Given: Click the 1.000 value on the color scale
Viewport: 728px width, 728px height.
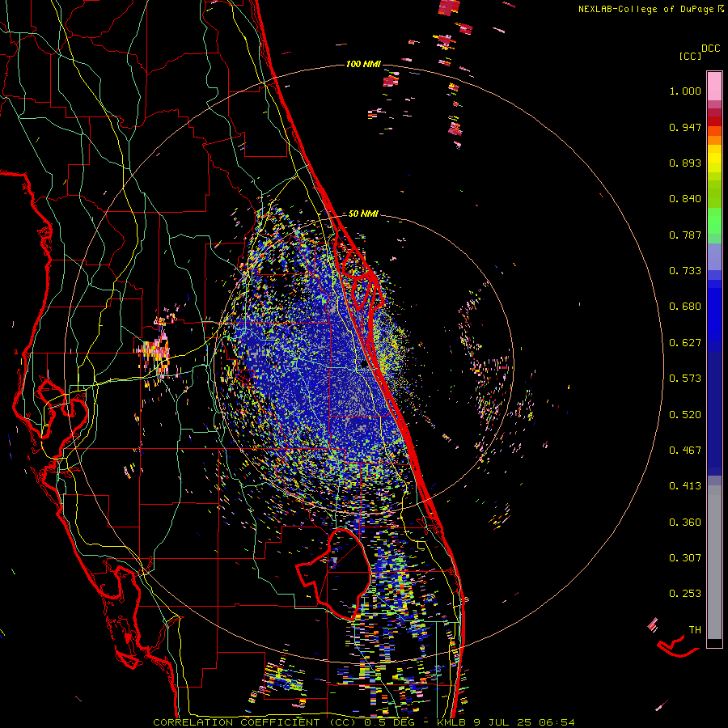Looking at the screenshot, I should click(x=685, y=91).
